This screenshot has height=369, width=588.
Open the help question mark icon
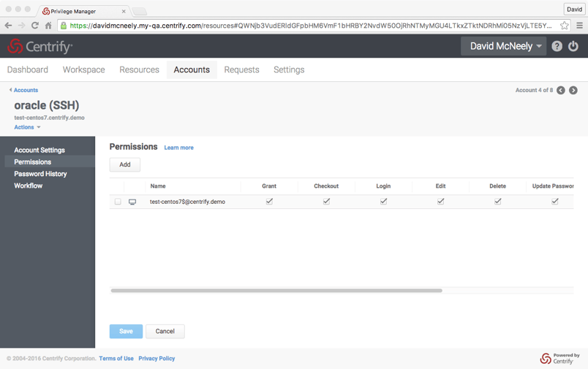click(557, 46)
